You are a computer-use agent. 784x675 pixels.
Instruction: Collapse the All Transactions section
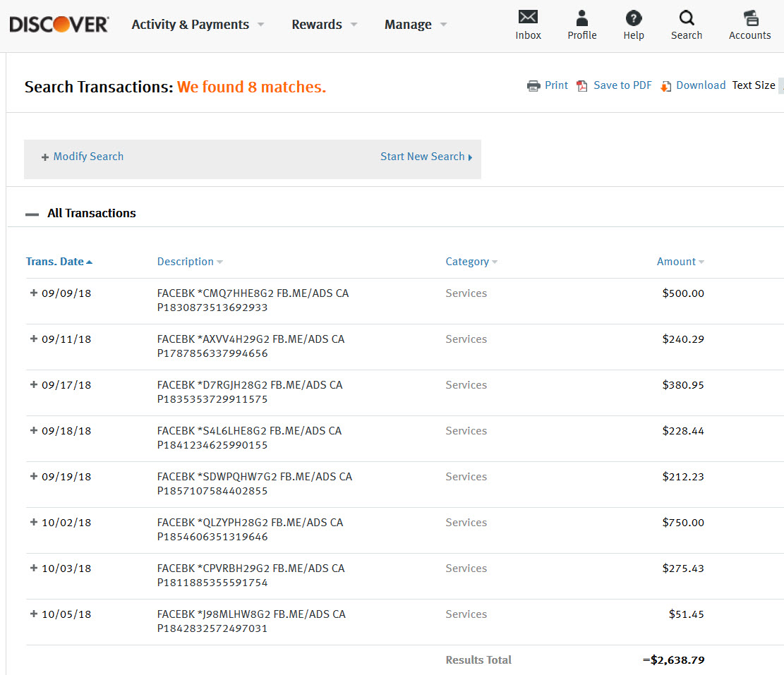click(32, 214)
